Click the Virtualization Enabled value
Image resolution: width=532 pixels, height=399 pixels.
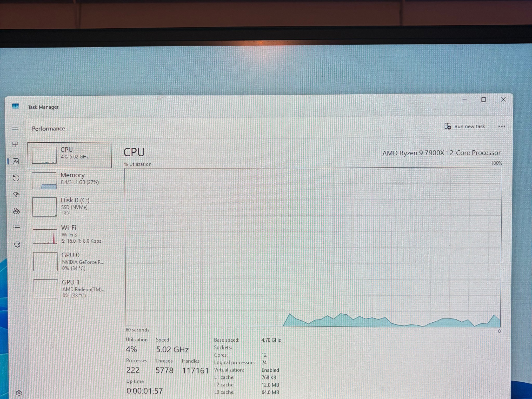coord(270,370)
